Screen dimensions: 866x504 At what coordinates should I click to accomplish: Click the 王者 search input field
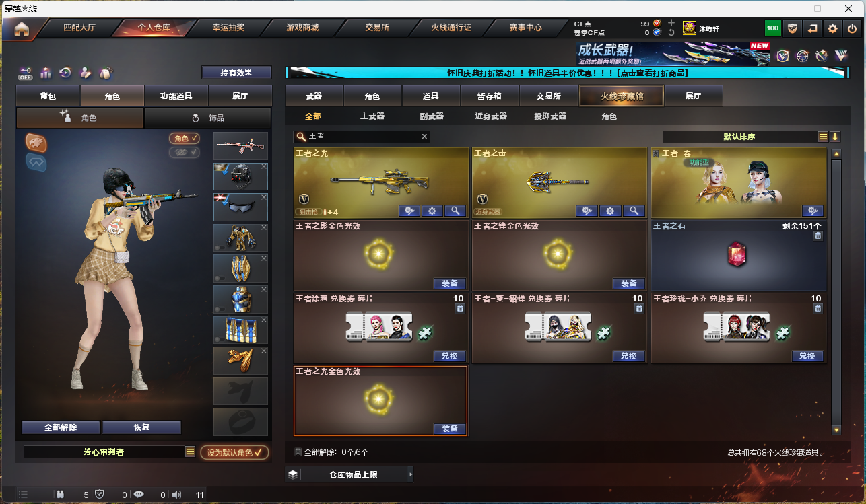362,137
